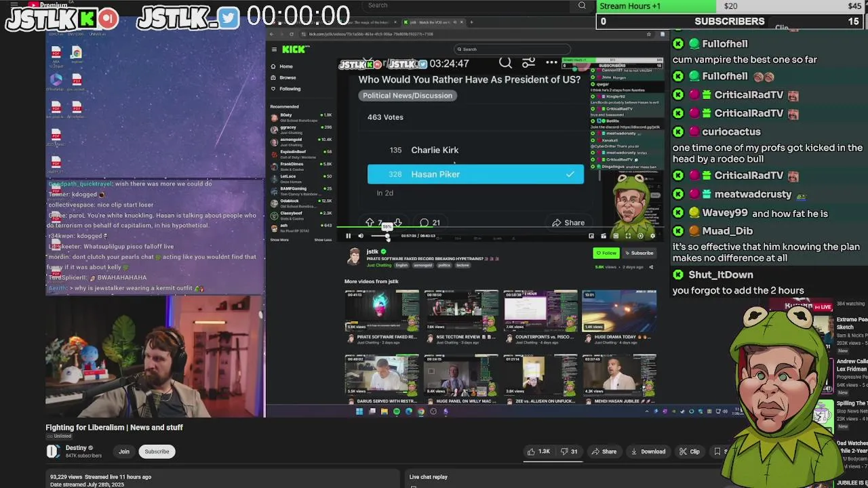The image size is (868, 488).
Task: Reload the page with browser refresh icon
Action: pos(292,34)
